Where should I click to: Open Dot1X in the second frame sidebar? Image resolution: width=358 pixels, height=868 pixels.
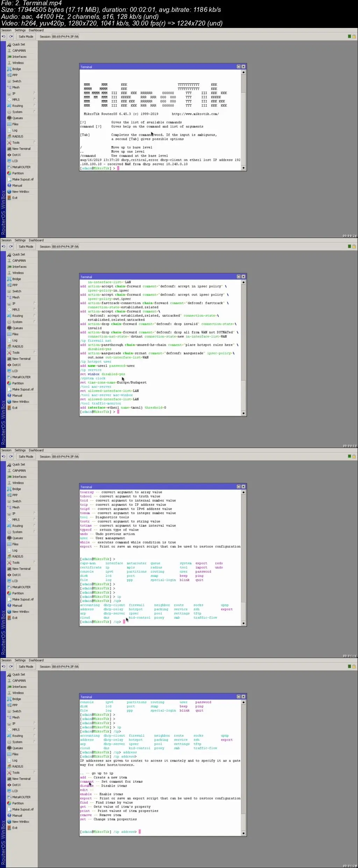coord(16,365)
